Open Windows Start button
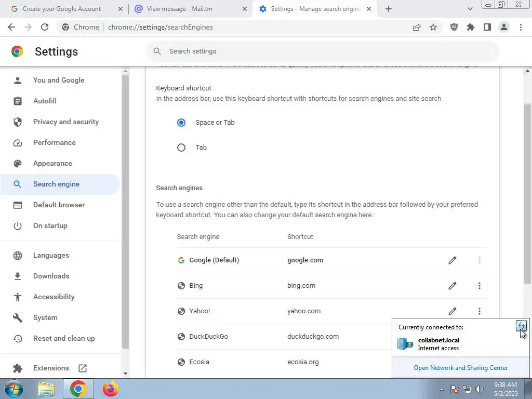 click(x=14, y=389)
